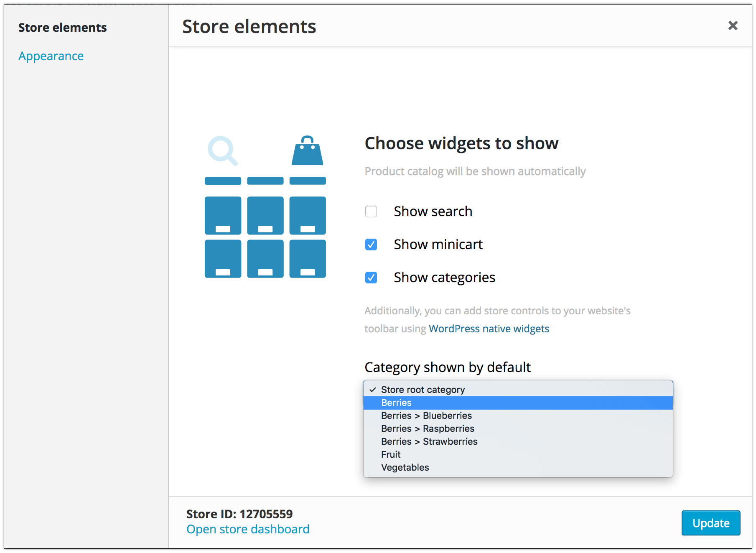
Task: Open the Appearance section in sidebar
Action: click(x=51, y=56)
